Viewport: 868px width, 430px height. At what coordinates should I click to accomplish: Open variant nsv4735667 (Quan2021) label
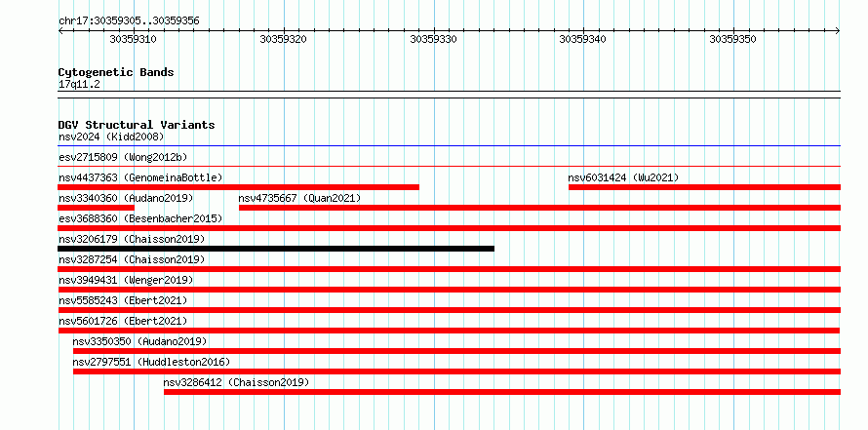(x=299, y=198)
